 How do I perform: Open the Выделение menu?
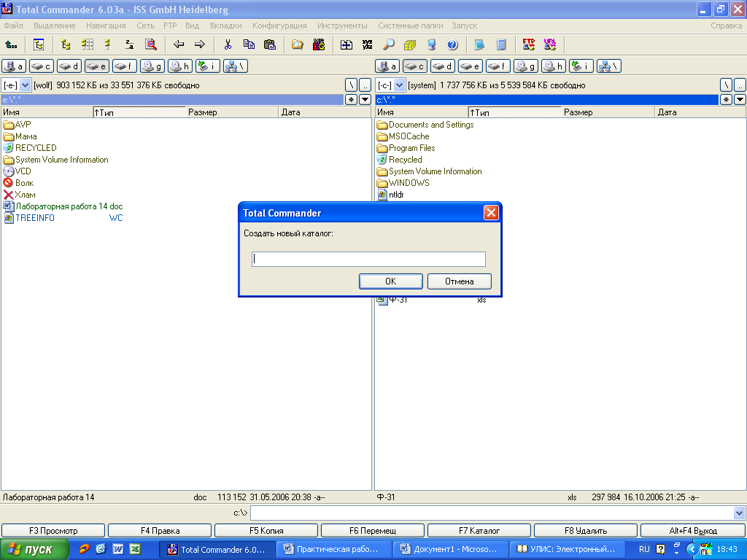[54, 26]
